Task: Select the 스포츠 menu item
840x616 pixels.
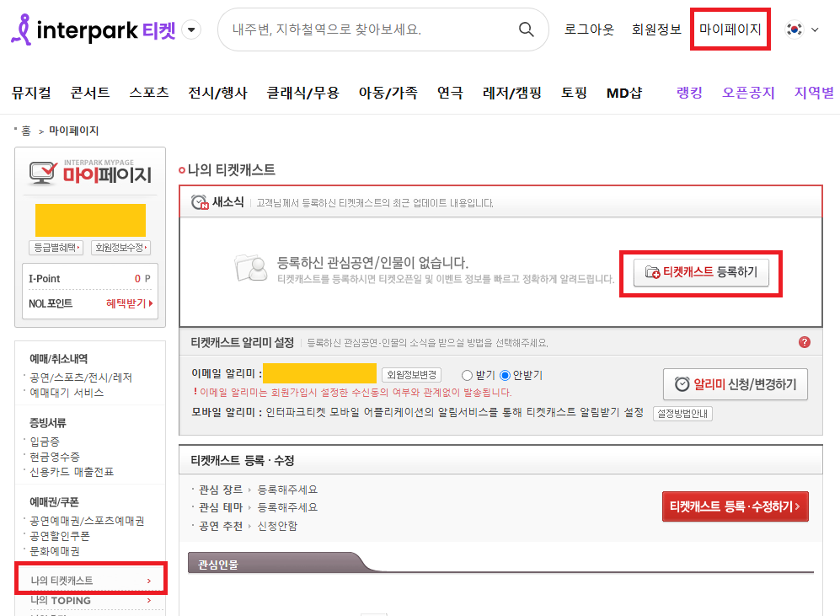Action: coord(149,93)
